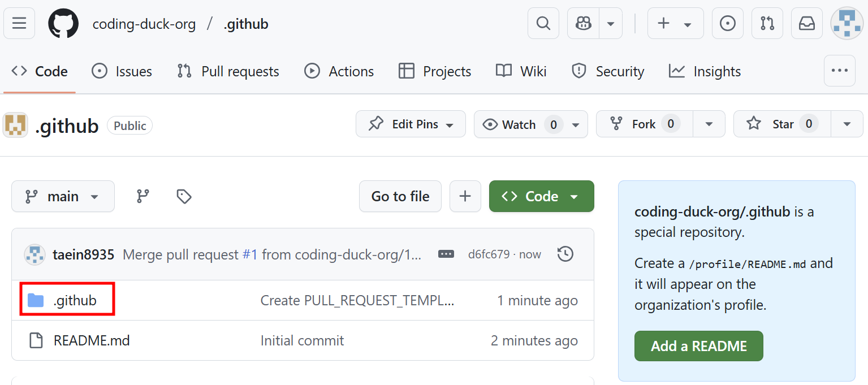The width and height of the screenshot is (868, 385).
Task: View commit history clock icon
Action: [x=565, y=254]
